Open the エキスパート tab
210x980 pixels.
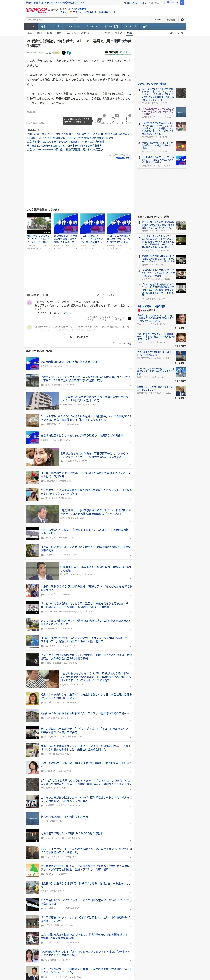[72, 27]
